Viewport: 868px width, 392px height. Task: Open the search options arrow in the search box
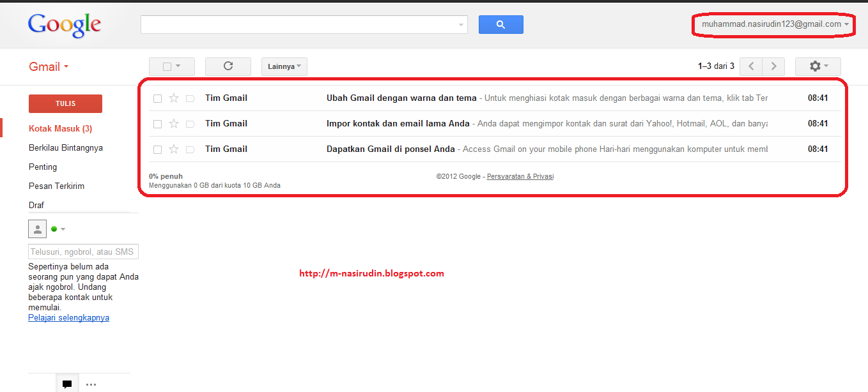pyautogui.click(x=461, y=25)
